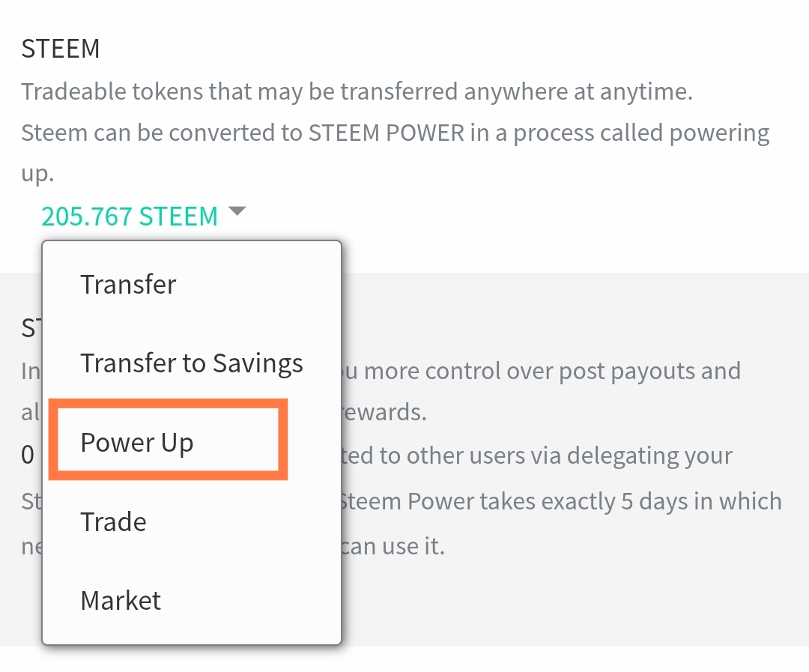Click the 'rewards.' text fragment
809x672 pixels.
tap(384, 412)
